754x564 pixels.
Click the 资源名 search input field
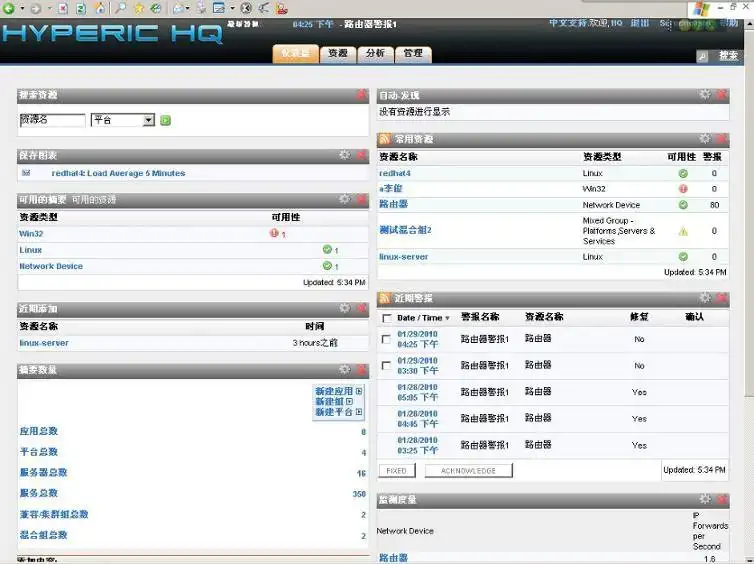[x=52, y=120]
